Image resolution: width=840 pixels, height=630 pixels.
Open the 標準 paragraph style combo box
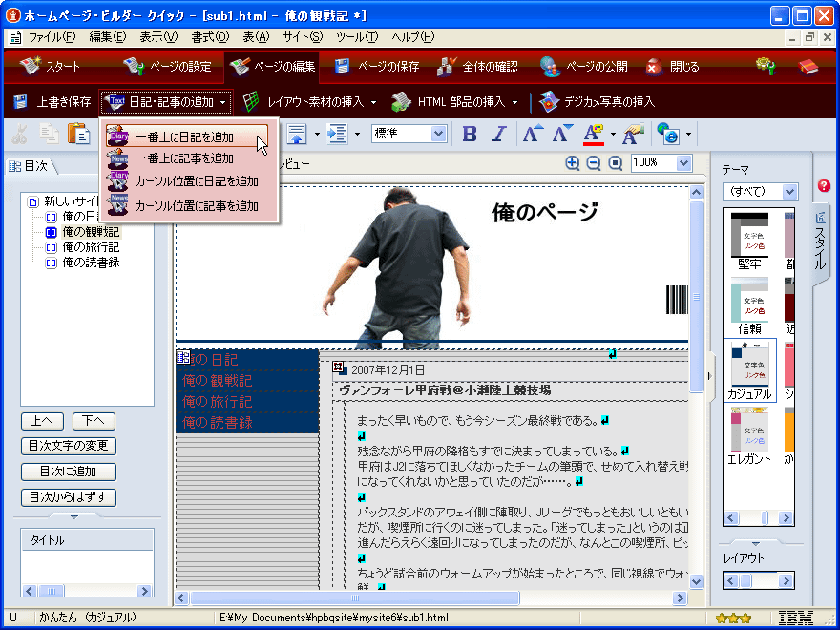409,134
